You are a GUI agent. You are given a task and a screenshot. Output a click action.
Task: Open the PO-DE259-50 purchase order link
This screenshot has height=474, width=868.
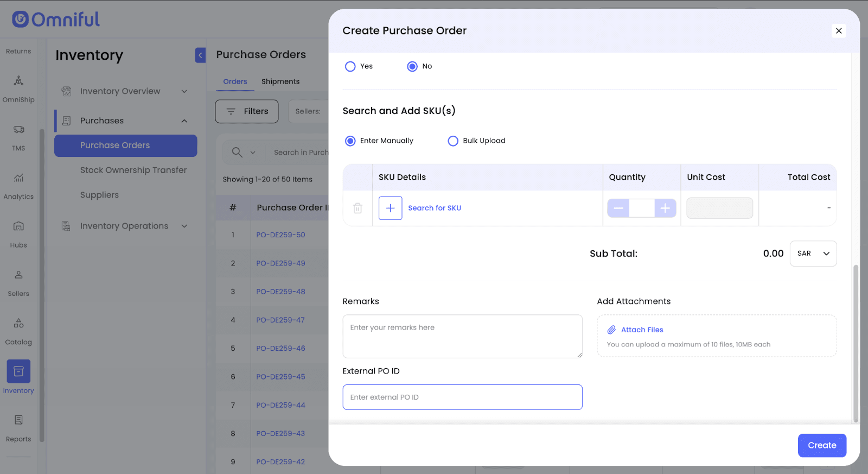point(280,235)
